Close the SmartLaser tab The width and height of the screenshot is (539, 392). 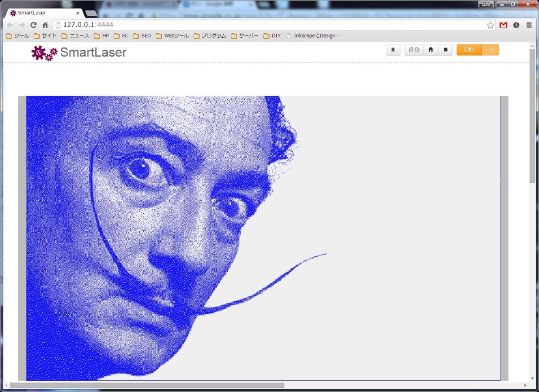coord(78,13)
